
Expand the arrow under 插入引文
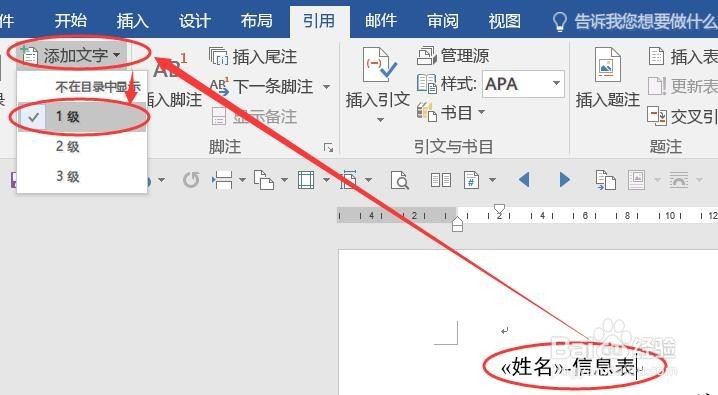click(x=380, y=120)
